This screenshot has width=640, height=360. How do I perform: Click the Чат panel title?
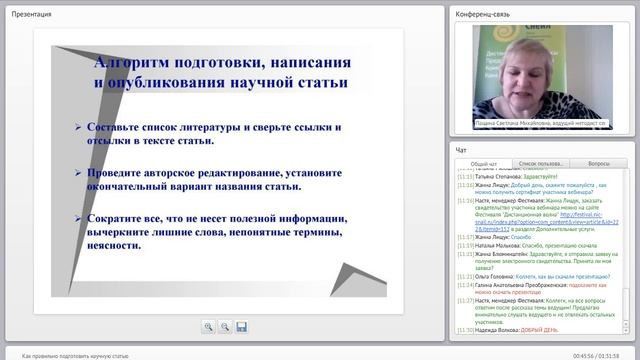click(x=461, y=150)
